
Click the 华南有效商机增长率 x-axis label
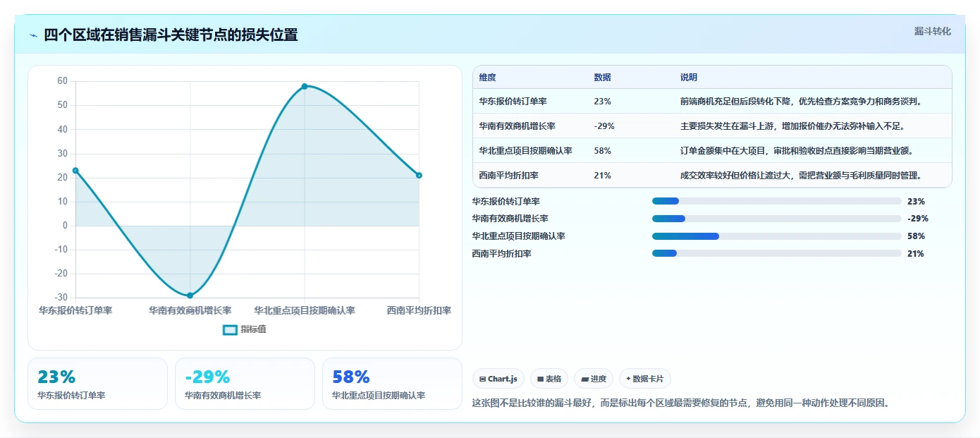click(190, 310)
